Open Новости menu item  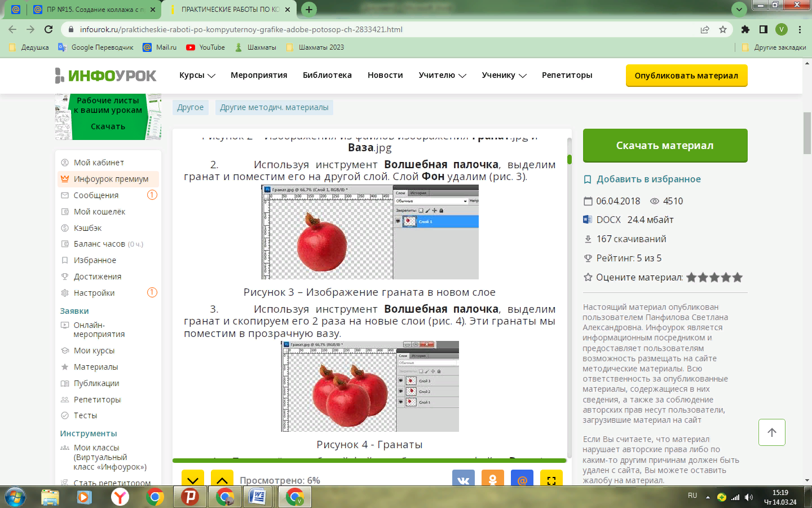click(x=385, y=75)
